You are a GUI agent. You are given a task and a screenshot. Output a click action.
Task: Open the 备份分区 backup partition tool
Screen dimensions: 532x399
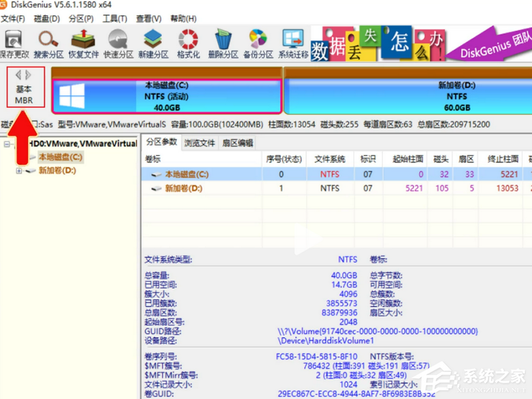tap(258, 44)
